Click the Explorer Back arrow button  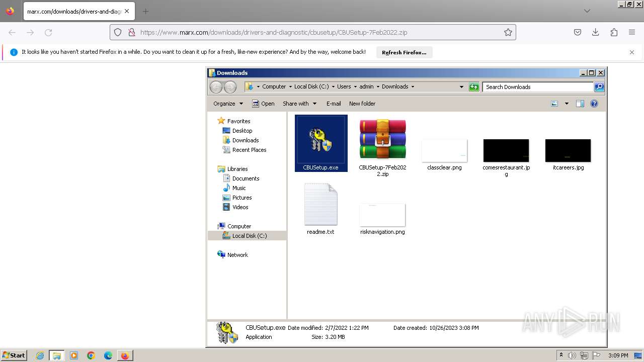tap(216, 87)
